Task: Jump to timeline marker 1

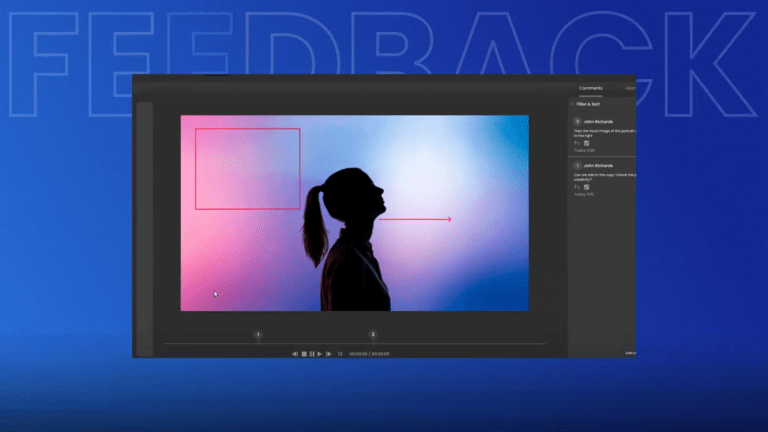Action: tap(258, 335)
